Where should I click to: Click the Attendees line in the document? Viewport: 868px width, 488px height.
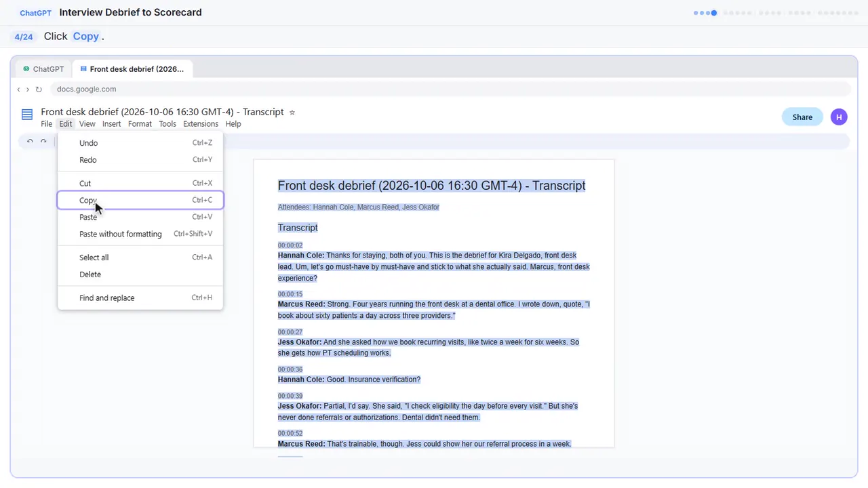pos(359,207)
